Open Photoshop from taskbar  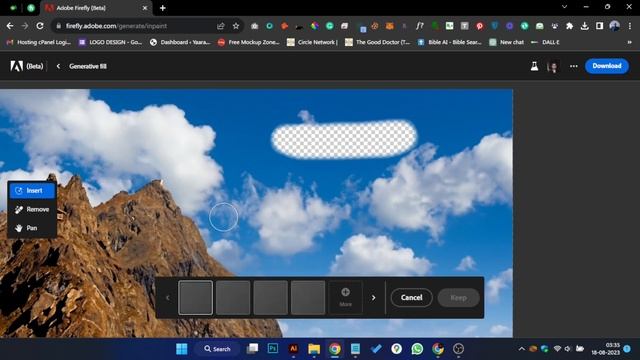click(x=273, y=349)
